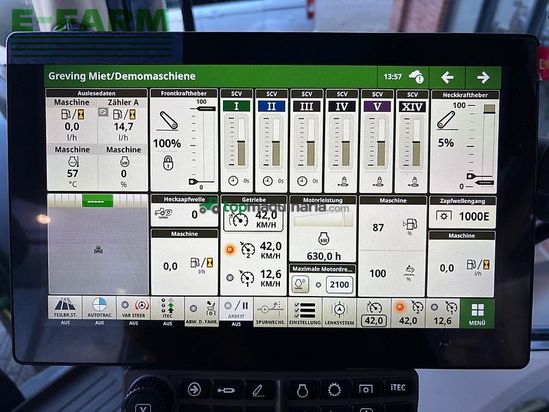Image resolution: width=549 pixels, height=412 pixels.
Task: Tap Maschine DEF level 100 % reading
Action: pos(392,273)
